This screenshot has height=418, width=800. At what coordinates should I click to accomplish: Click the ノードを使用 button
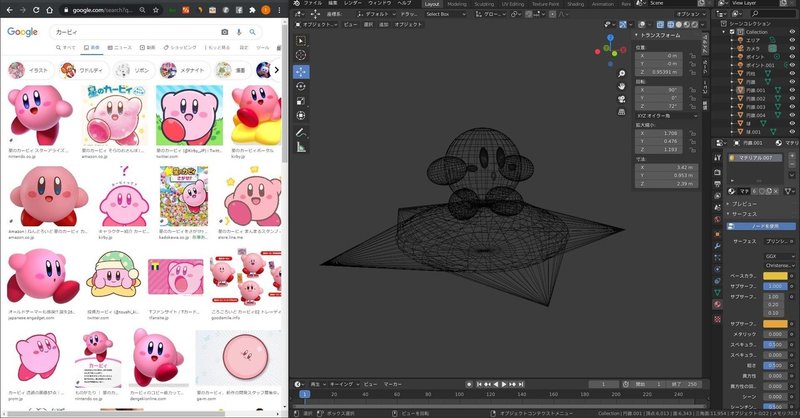[x=761, y=226]
